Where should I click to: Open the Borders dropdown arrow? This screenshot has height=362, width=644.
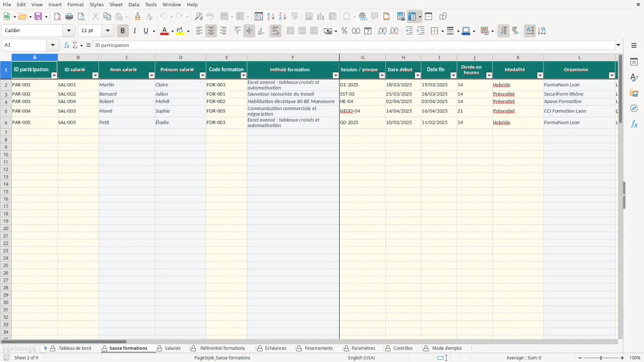442,31
